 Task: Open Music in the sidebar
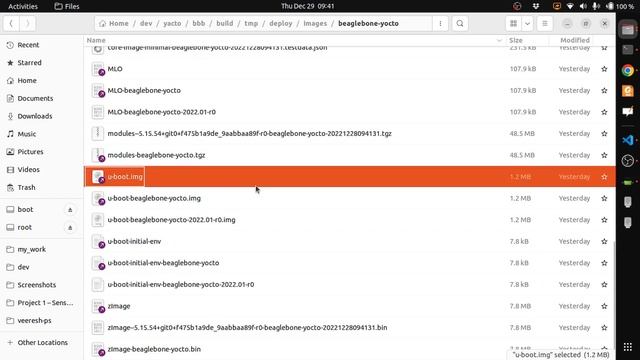(42, 134)
